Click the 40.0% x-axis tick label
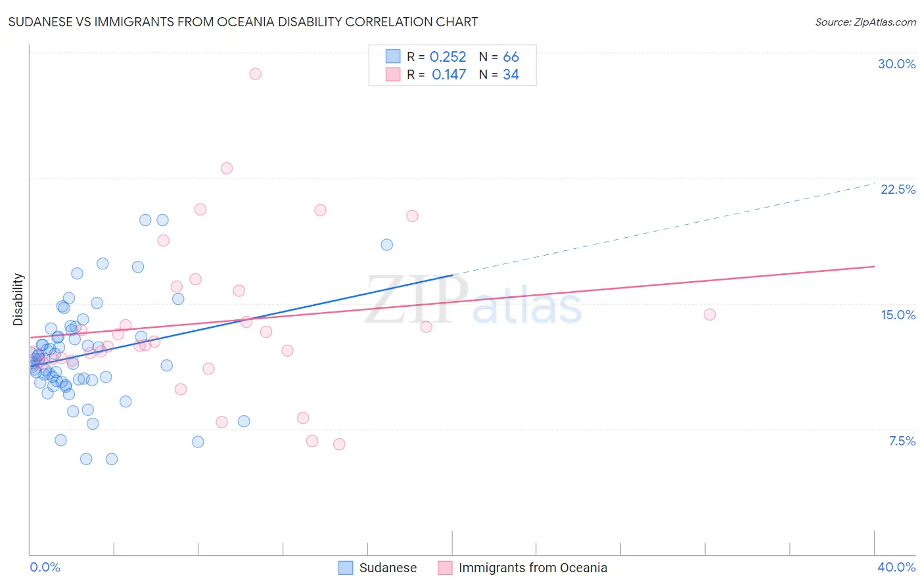The image size is (924, 586). click(x=896, y=567)
